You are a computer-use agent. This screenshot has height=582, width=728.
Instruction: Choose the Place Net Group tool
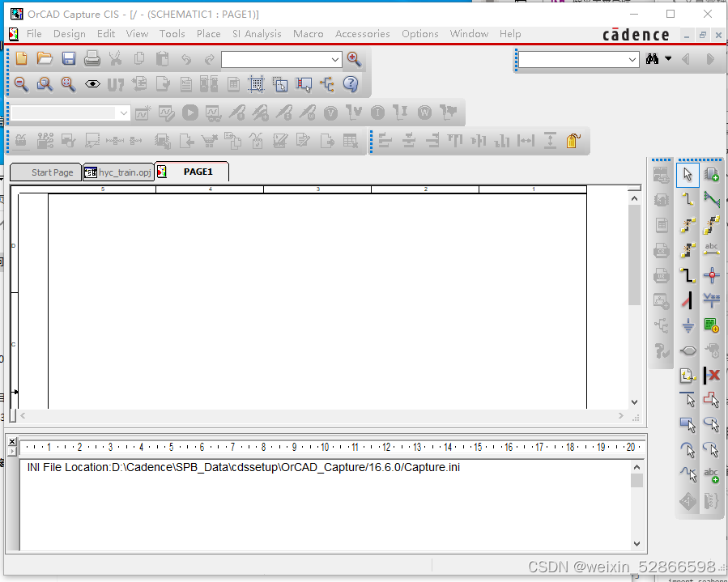(x=711, y=200)
